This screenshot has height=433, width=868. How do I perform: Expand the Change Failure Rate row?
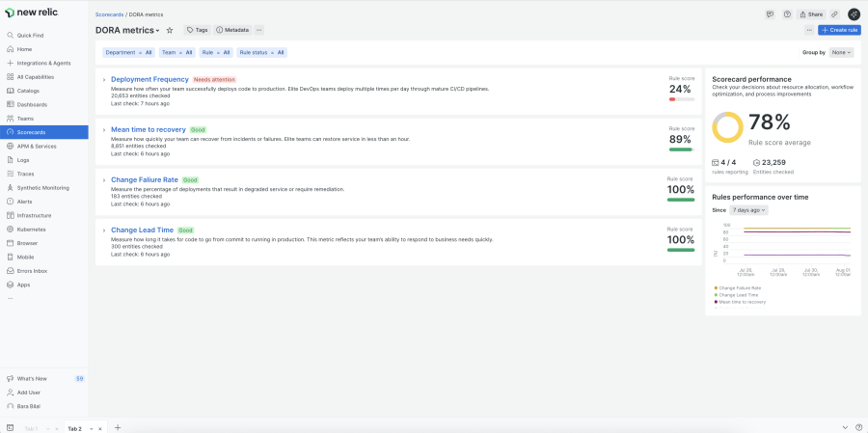103,180
